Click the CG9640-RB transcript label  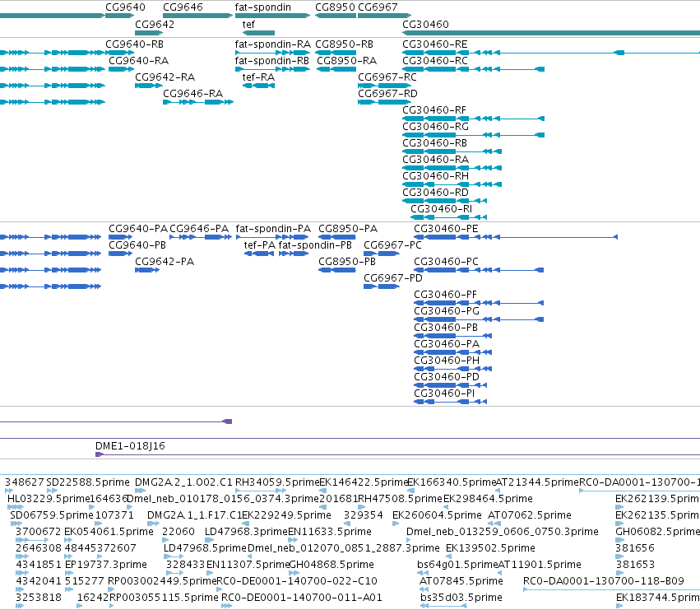point(134,44)
